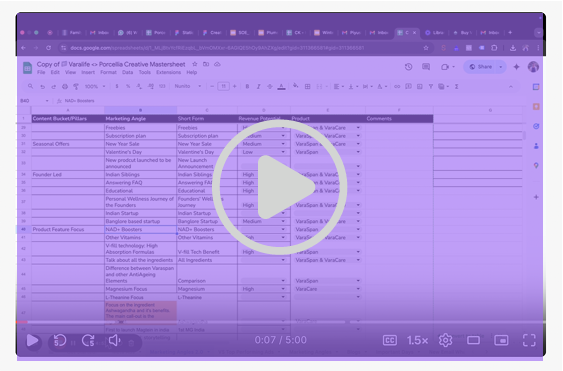Mute the video using the speaker icon
Screen dimensions: 563x371
coord(115,340)
